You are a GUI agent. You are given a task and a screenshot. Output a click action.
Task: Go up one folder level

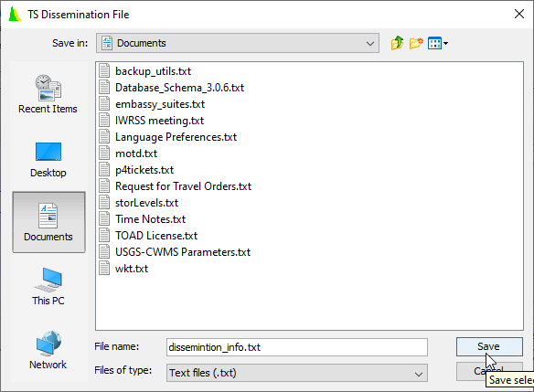(x=397, y=43)
